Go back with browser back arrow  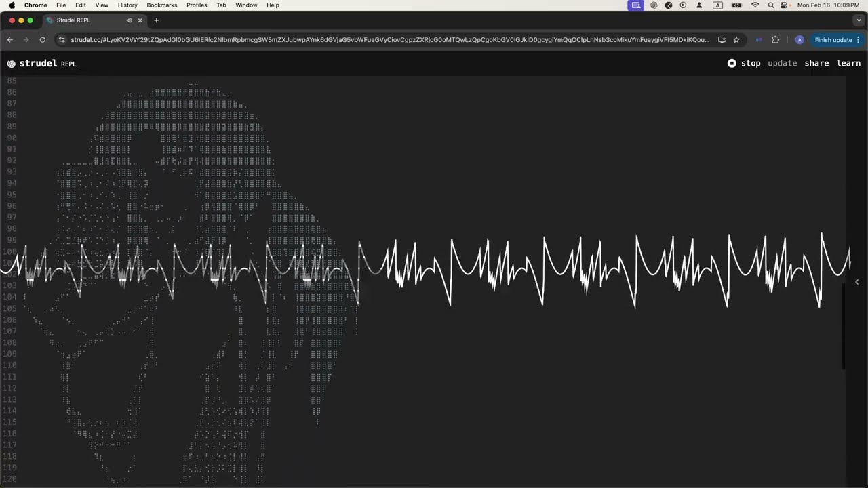[10, 40]
